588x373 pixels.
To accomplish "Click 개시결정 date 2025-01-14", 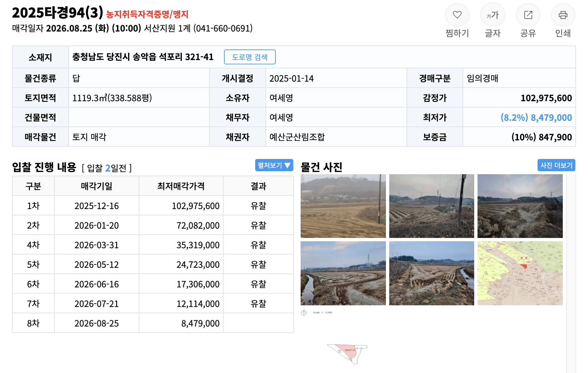I will pos(291,79).
